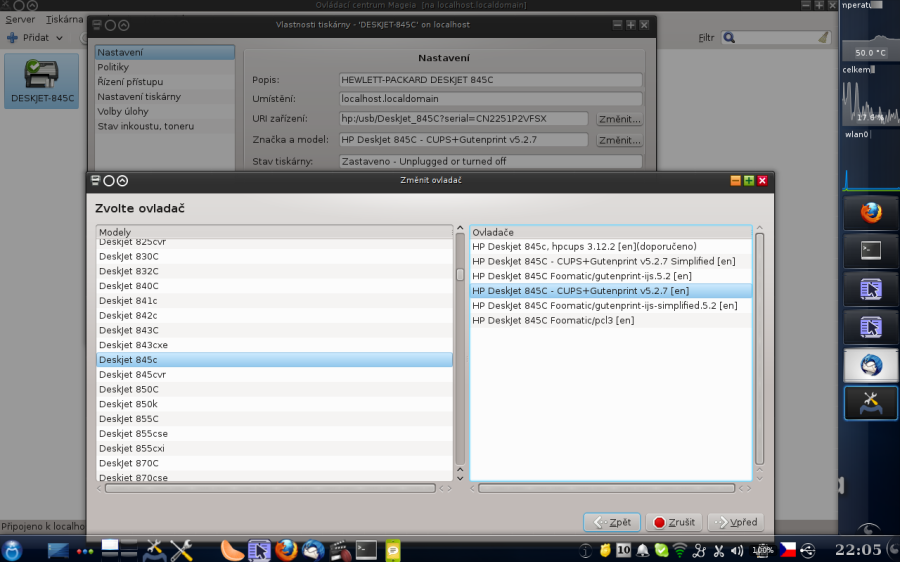The image size is (900, 562).
Task: Click the three colored dots activity icon
Action: coord(84,551)
